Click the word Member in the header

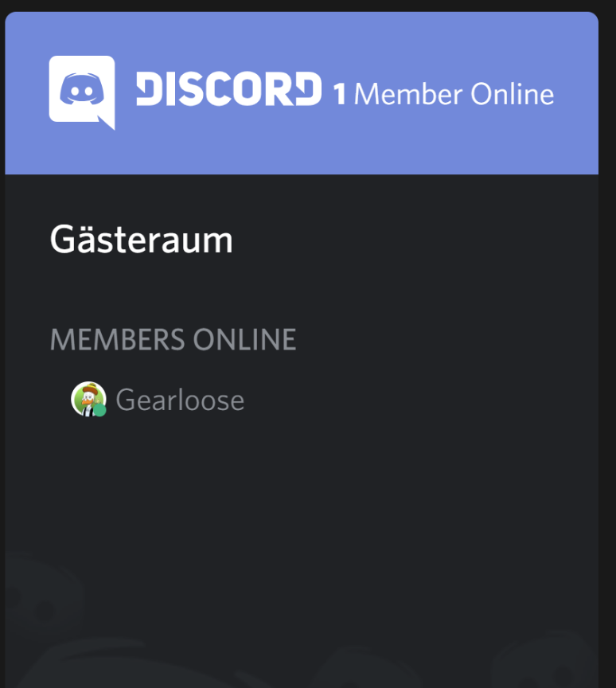[408, 94]
